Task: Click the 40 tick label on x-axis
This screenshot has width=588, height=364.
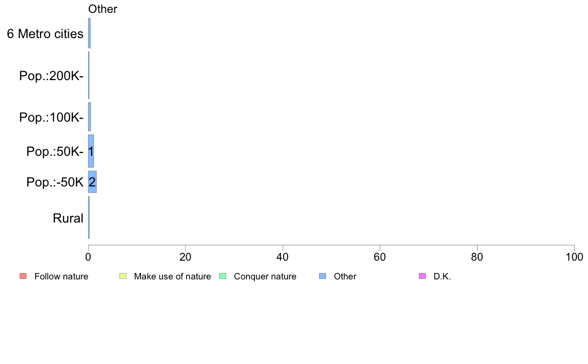Action: coord(283,257)
